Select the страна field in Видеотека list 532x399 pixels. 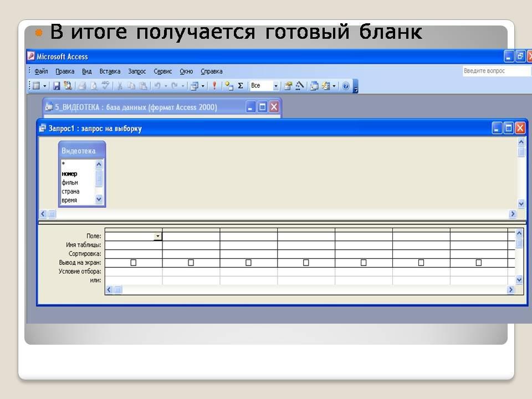(x=70, y=191)
